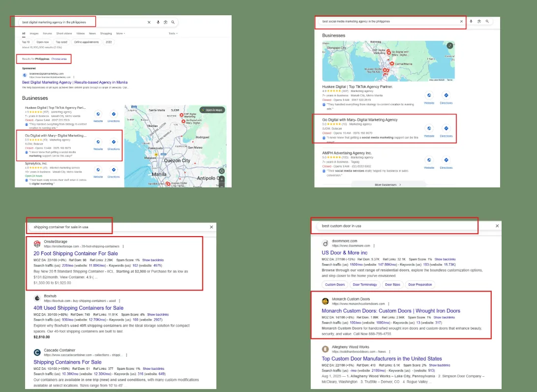Open AMPH Advertising Agency website icon
The width and height of the screenshot is (537, 392).
[429, 160]
